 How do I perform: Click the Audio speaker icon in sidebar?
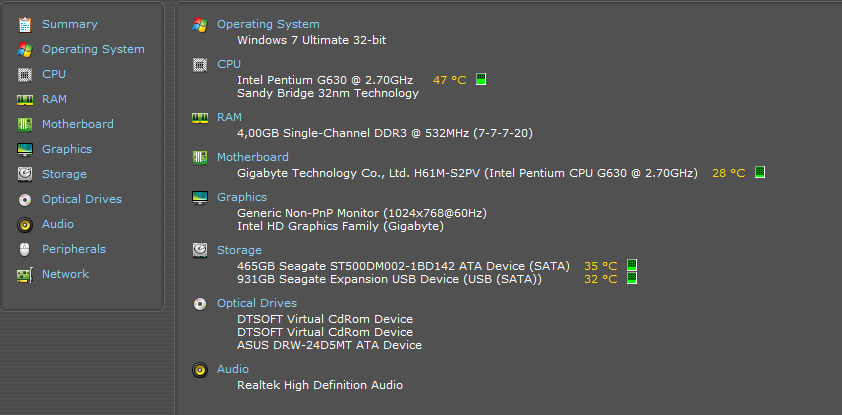pyautogui.click(x=24, y=224)
